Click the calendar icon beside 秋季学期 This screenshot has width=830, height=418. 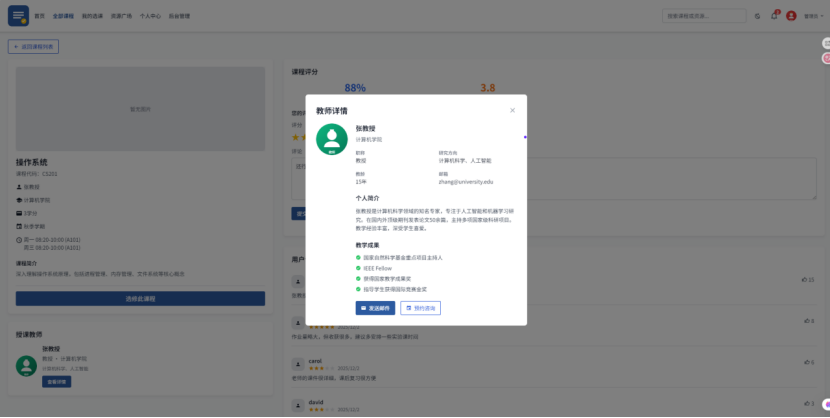(x=19, y=226)
